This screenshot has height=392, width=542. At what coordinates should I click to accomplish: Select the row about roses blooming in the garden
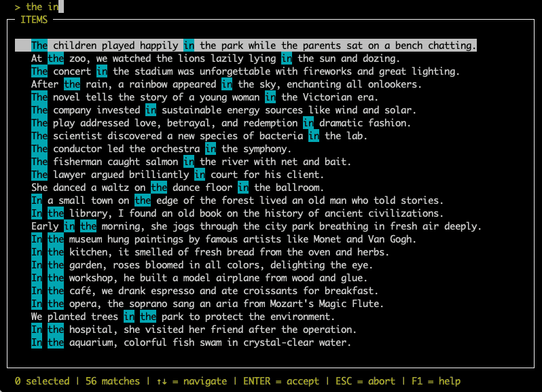[x=202, y=265]
